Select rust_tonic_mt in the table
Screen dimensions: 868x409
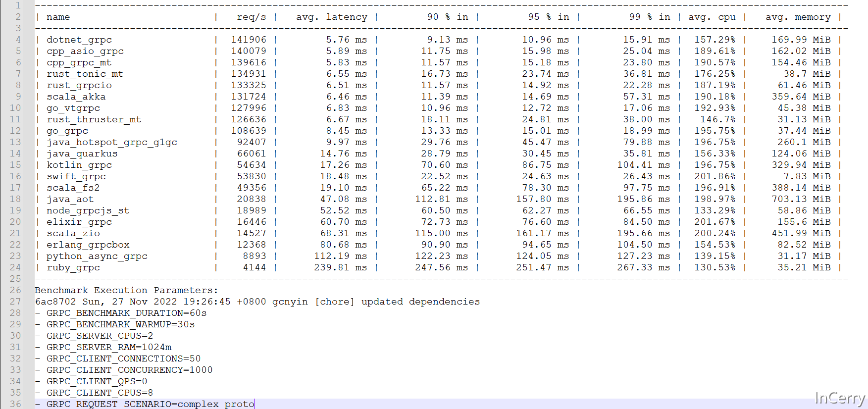85,74
